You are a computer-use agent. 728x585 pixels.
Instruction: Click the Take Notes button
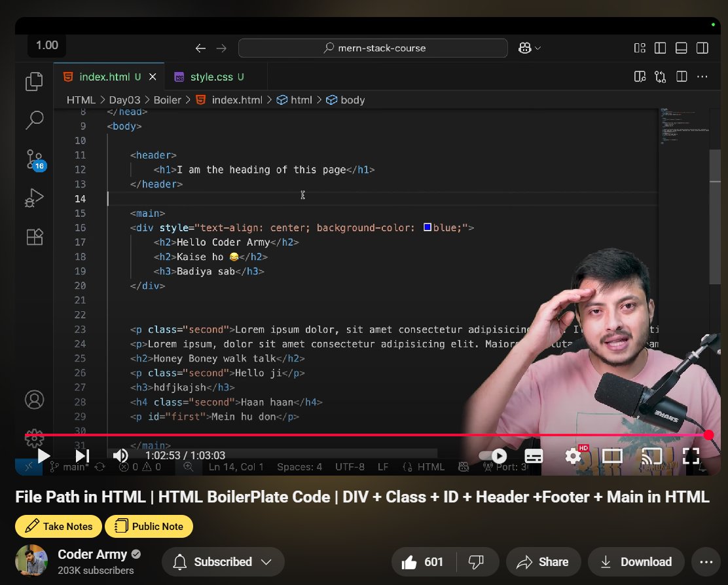click(58, 526)
